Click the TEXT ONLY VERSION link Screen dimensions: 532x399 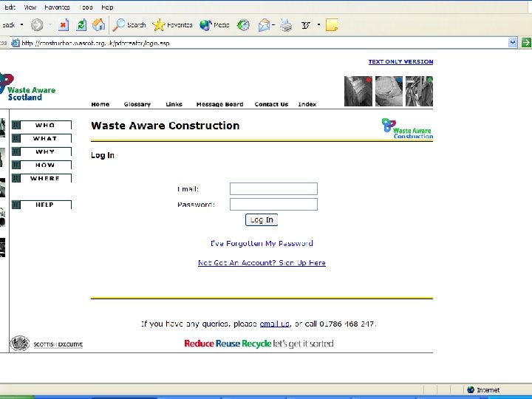pyautogui.click(x=400, y=62)
